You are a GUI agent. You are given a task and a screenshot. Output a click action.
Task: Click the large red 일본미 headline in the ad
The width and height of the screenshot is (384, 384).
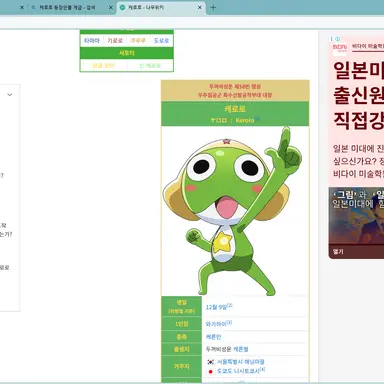(x=358, y=71)
